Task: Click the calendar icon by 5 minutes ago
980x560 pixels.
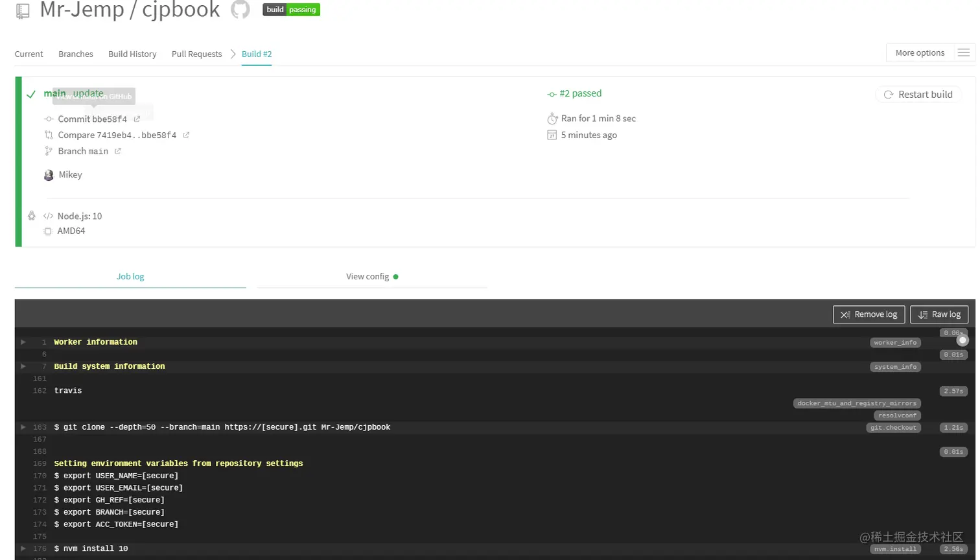Action: tap(552, 135)
